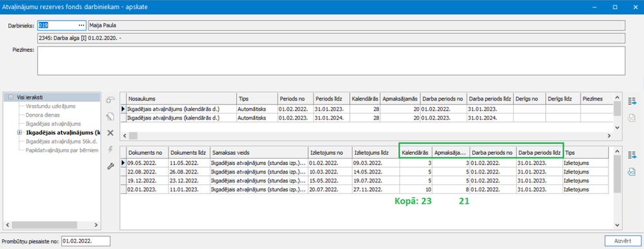Open the wrench settings tool icon
644x249 pixels.
click(110, 166)
